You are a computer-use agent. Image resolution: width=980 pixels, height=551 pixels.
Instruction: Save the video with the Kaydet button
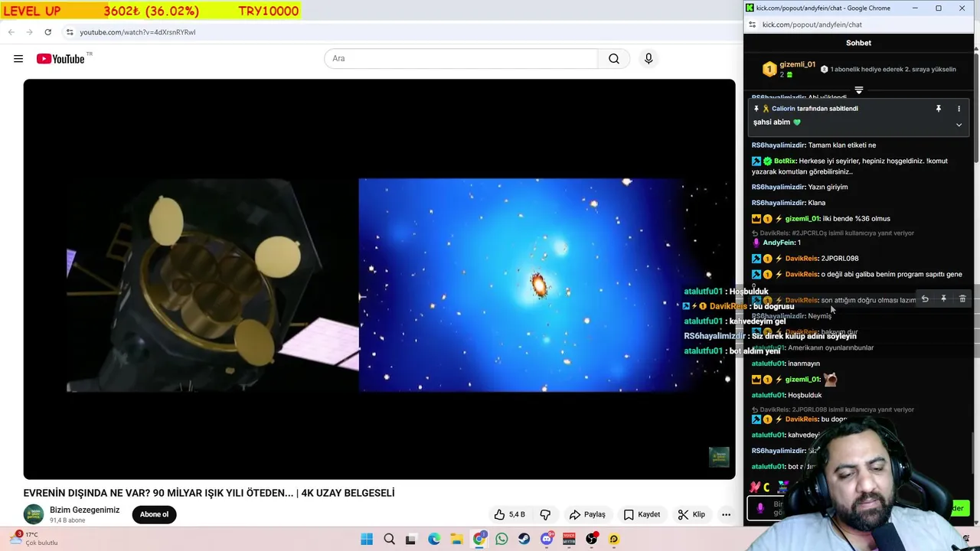(x=642, y=514)
